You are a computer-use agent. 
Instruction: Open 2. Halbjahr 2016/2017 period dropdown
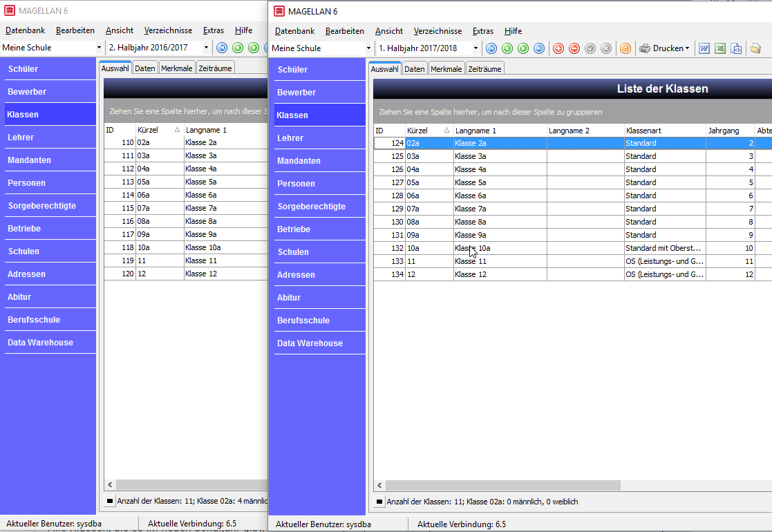pyautogui.click(x=206, y=48)
